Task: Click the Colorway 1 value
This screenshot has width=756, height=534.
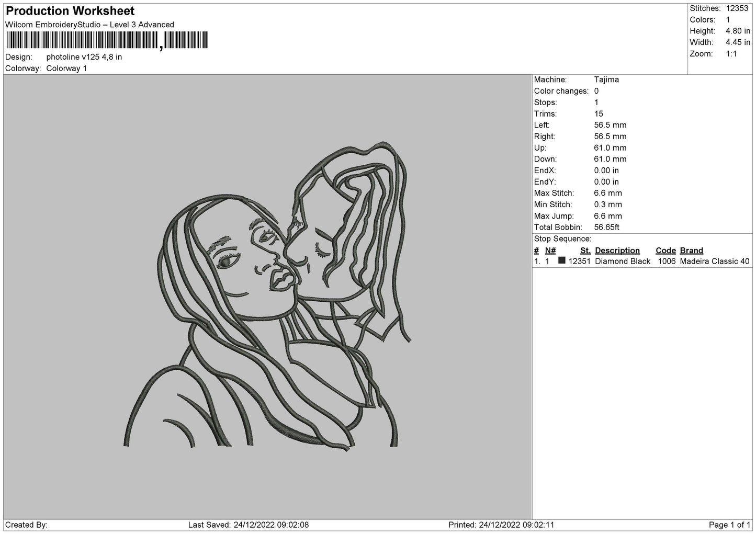Action: point(66,69)
